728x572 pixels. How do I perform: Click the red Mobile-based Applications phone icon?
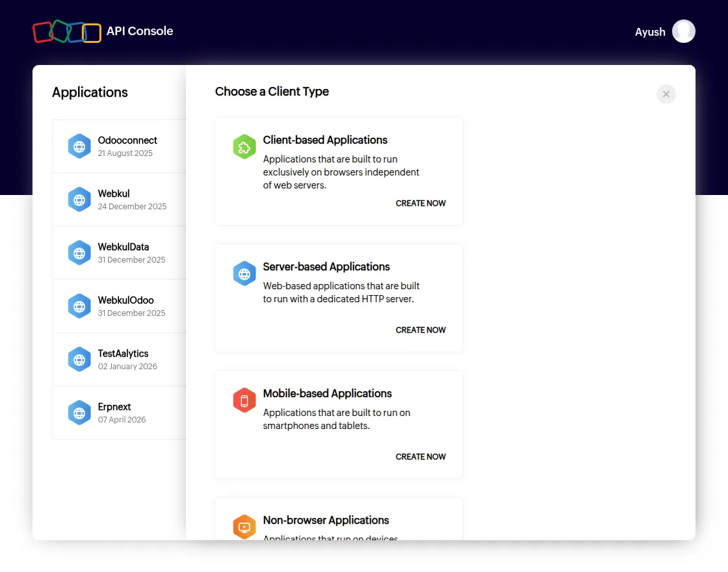pos(244,400)
